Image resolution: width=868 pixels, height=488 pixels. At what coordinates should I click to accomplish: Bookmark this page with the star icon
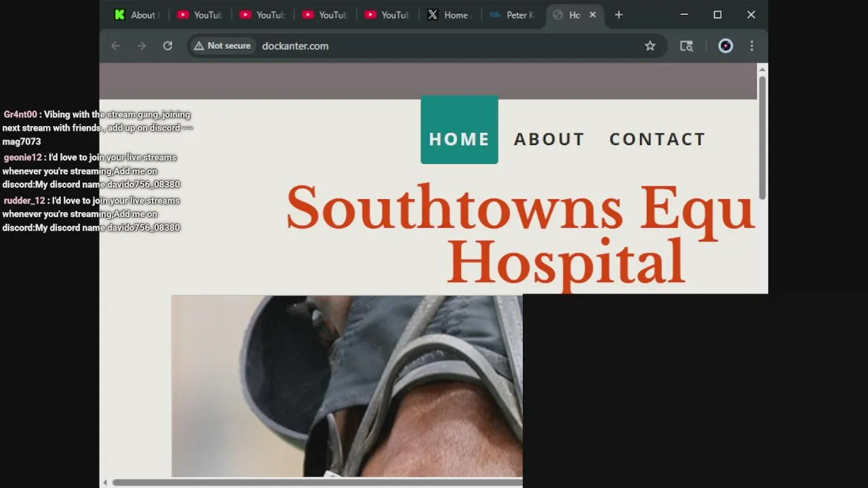click(650, 46)
